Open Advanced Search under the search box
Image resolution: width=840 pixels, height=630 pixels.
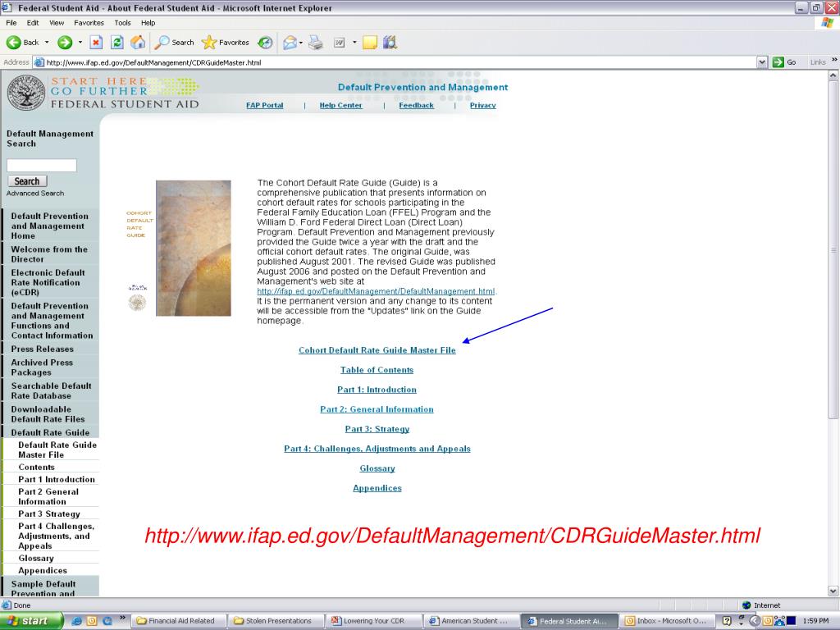[x=35, y=194]
